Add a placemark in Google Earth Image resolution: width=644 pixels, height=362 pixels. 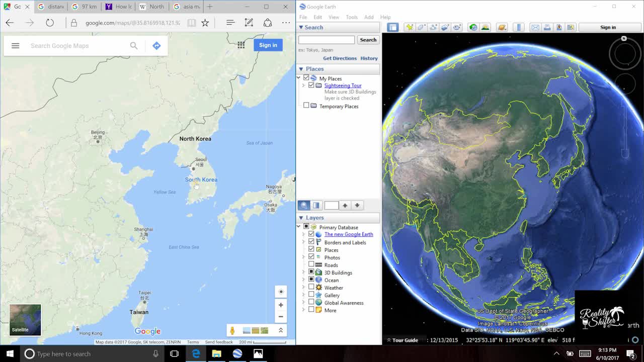[x=410, y=27]
